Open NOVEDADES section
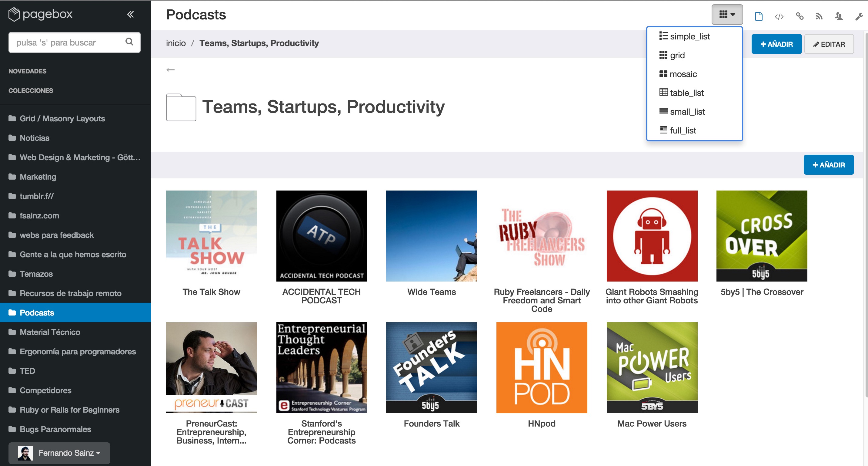This screenshot has width=868, height=466. coord(27,71)
